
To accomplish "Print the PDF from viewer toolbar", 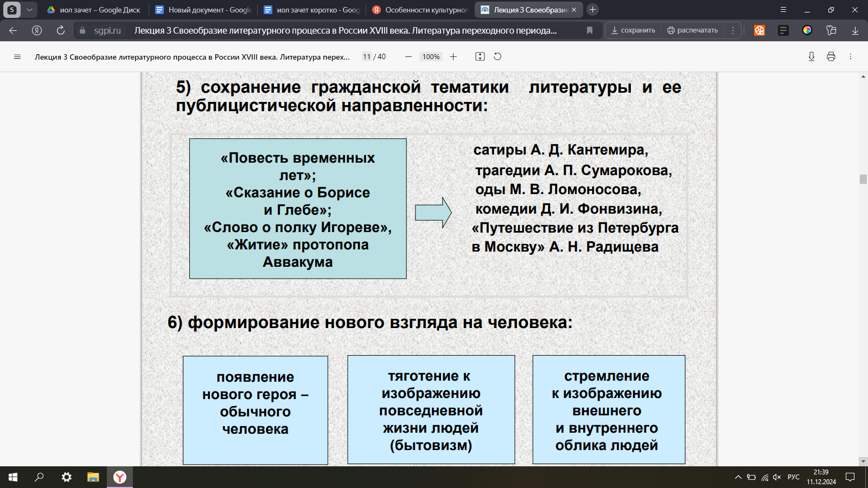I will [x=831, y=56].
